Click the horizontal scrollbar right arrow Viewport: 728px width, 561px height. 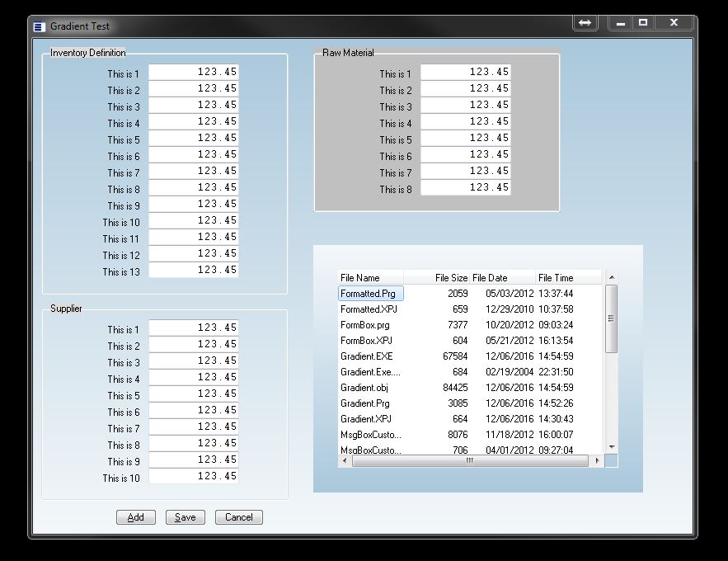pyautogui.click(x=596, y=461)
